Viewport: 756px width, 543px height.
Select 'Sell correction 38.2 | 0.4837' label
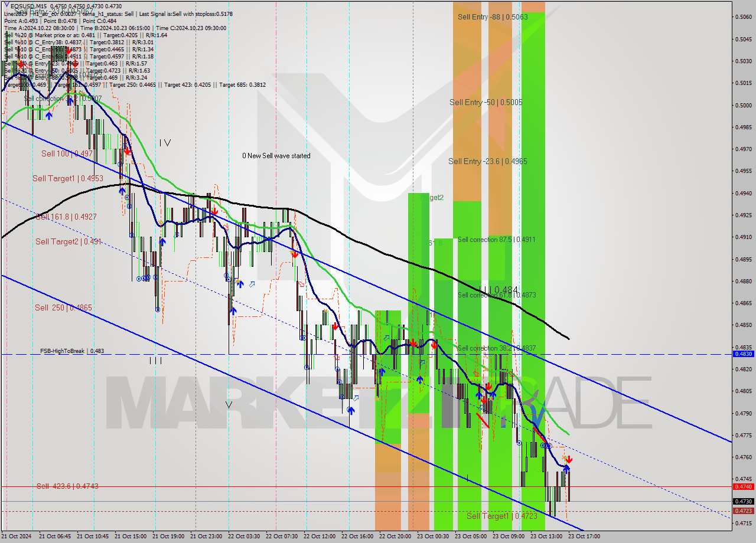[497, 348]
